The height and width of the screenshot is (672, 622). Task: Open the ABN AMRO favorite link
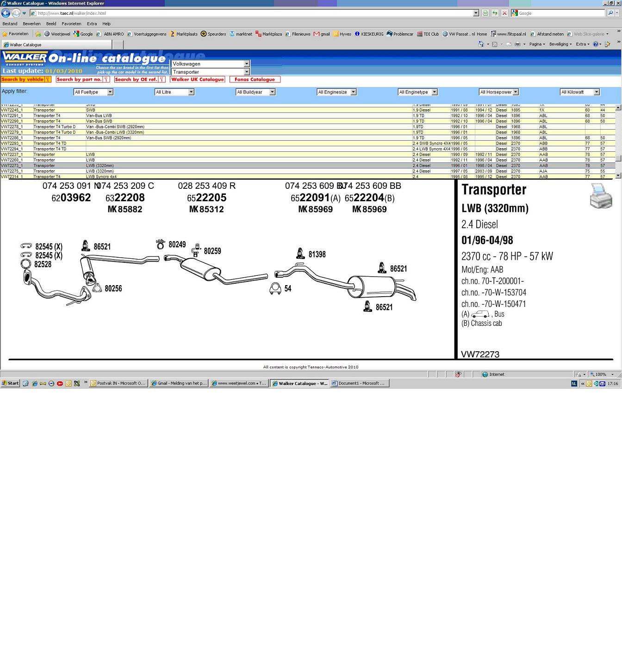[x=110, y=34]
